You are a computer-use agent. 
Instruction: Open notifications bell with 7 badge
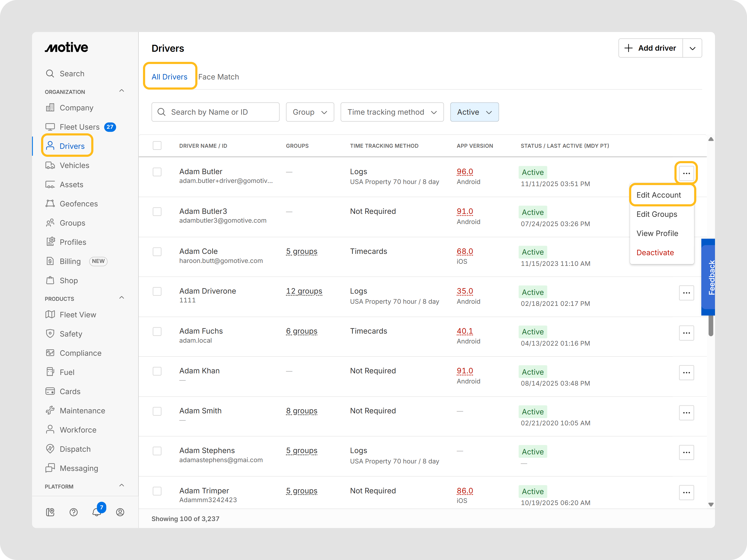(x=97, y=512)
